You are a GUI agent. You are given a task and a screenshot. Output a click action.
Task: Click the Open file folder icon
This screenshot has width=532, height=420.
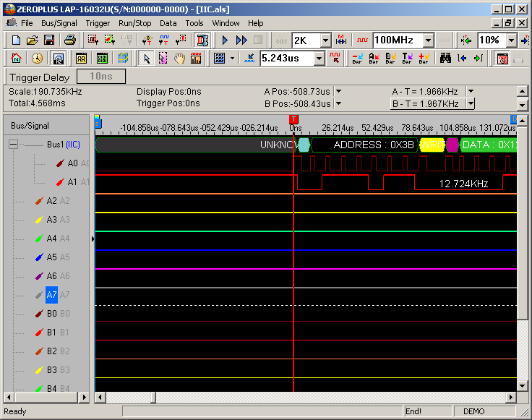[x=32, y=40]
